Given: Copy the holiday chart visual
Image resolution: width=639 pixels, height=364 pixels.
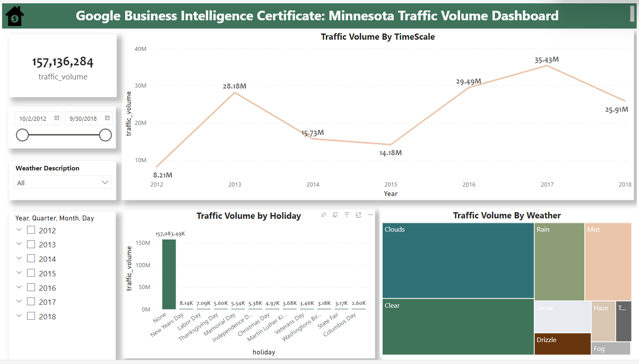Looking at the screenshot, I should (x=335, y=215).
